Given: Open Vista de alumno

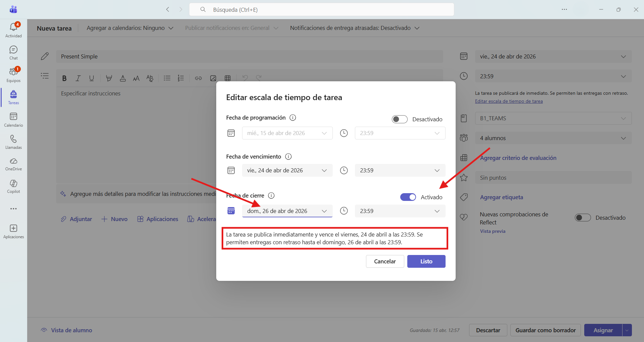Looking at the screenshot, I should point(66,330).
